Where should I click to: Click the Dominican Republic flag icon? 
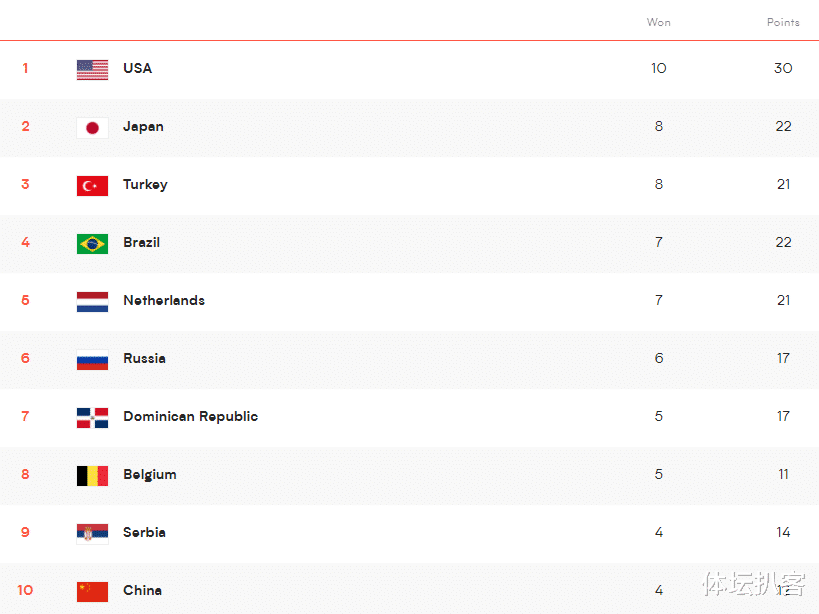pos(92,417)
